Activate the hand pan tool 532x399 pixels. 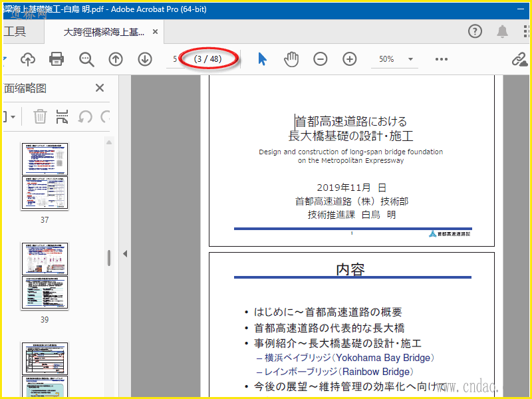click(291, 59)
